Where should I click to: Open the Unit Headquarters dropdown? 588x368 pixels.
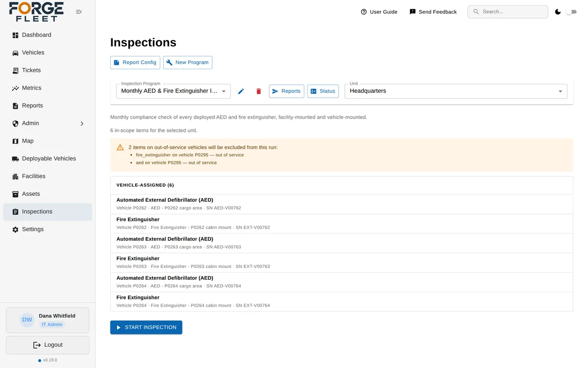(456, 91)
